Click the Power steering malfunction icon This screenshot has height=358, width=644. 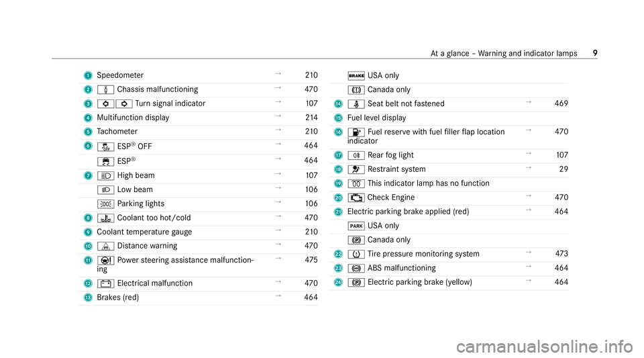point(105,261)
